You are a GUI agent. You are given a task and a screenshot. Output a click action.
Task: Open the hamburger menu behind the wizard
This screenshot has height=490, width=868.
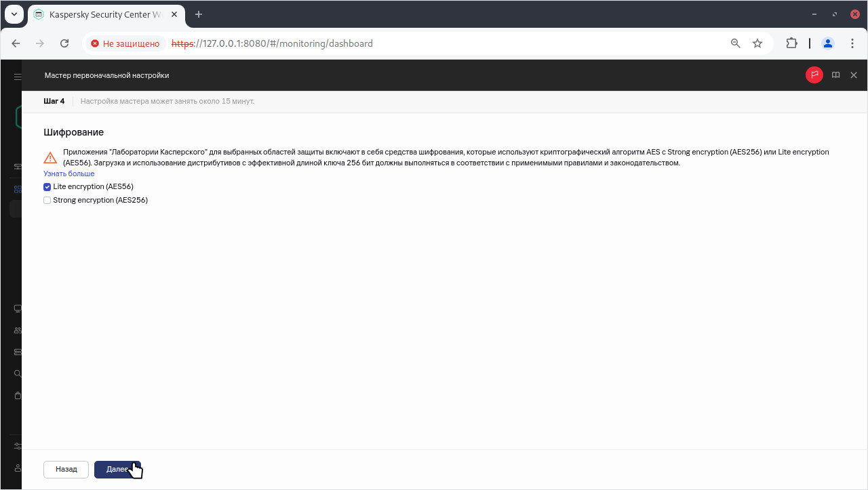pos(18,77)
